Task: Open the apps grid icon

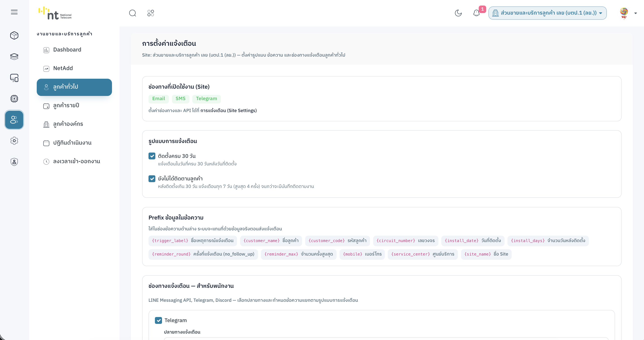Action: (x=150, y=13)
